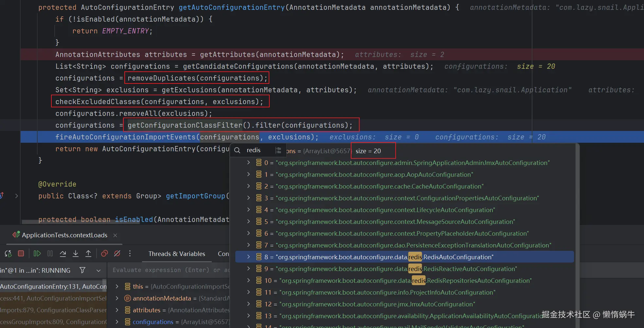This screenshot has height=328, width=644.
Task: Expand element 9 RedisReactiveAutoConfiguration
Action: tap(248, 269)
